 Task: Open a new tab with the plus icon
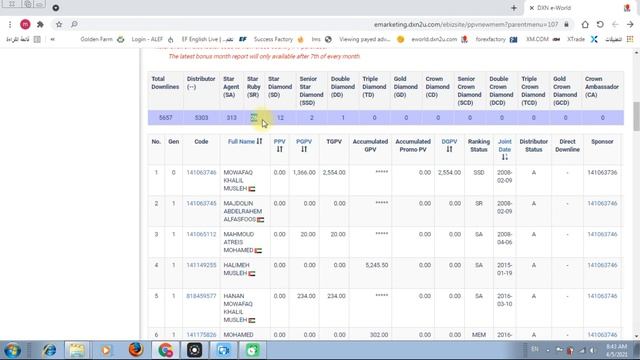(514, 8)
